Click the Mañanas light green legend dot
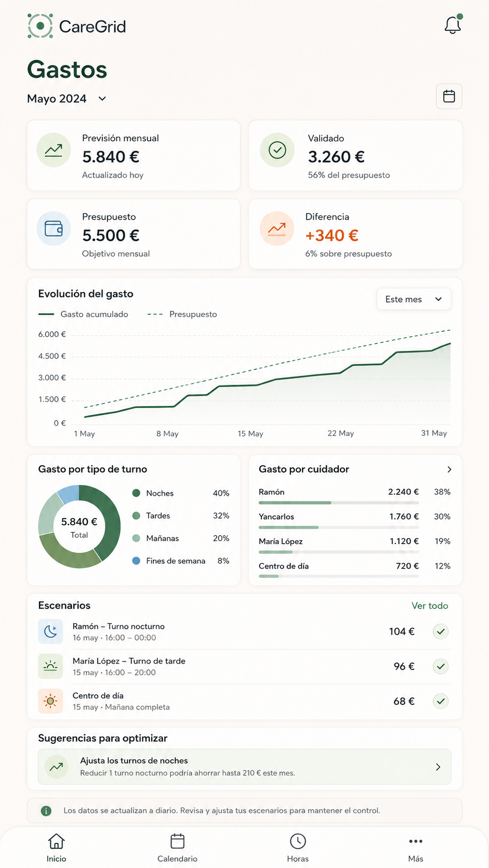This screenshot has height=868, width=489. point(136,538)
